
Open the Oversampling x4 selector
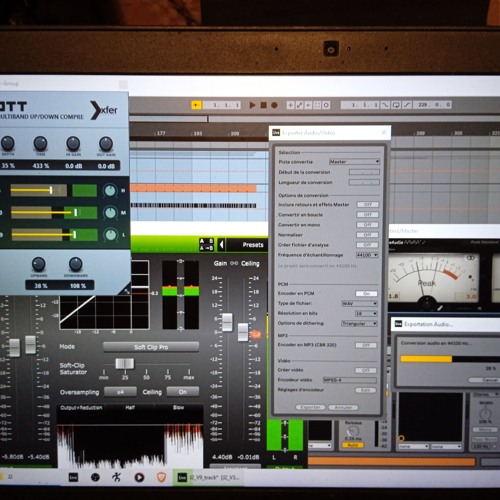120,392
